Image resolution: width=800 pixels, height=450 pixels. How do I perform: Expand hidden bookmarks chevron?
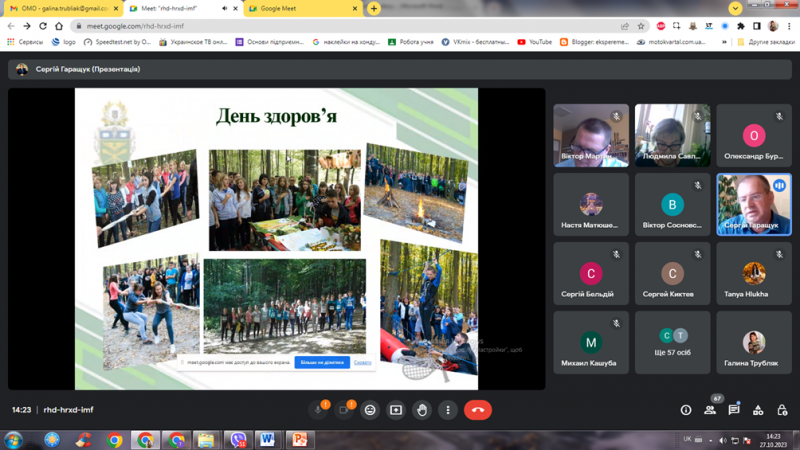click(724, 42)
